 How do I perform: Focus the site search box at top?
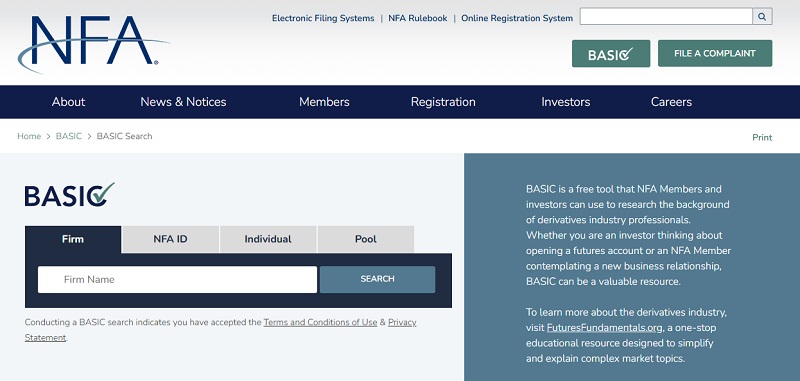click(x=666, y=16)
